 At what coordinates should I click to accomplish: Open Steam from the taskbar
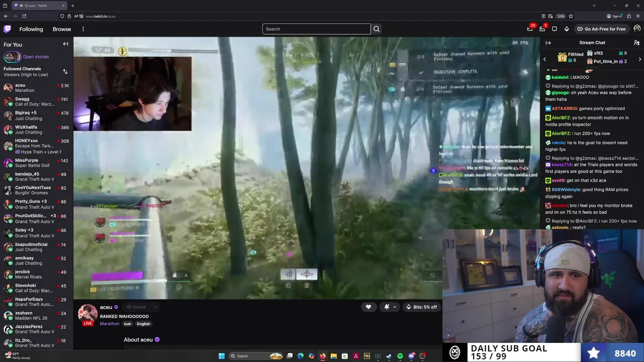pos(389,356)
